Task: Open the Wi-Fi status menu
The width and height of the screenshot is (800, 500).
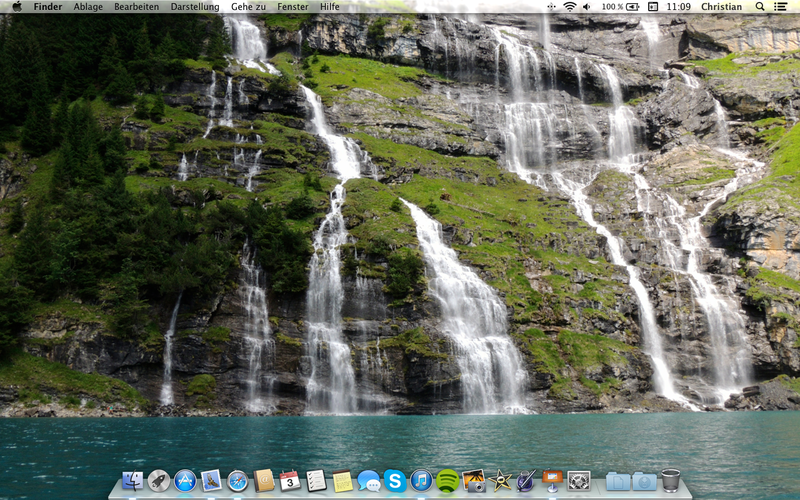Action: click(569, 7)
